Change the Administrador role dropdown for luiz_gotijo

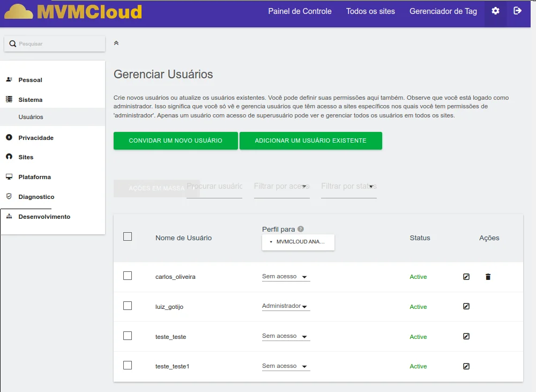[x=286, y=306]
